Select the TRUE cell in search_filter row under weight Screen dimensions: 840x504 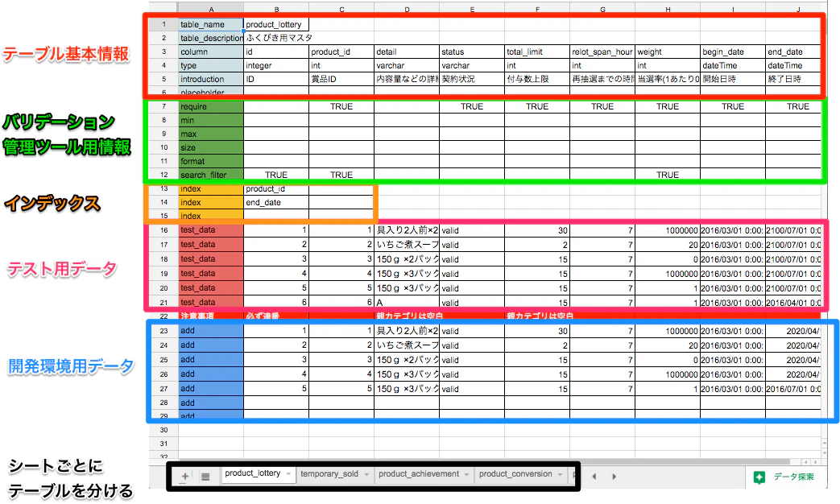coord(668,175)
